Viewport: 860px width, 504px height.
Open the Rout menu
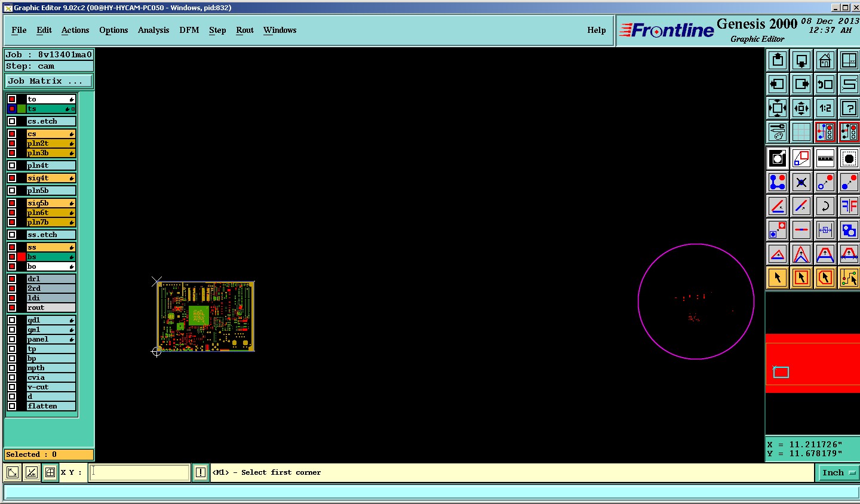coord(245,30)
